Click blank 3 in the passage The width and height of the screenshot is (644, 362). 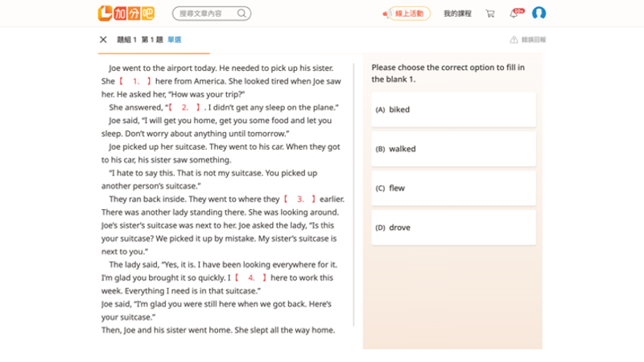(x=299, y=199)
